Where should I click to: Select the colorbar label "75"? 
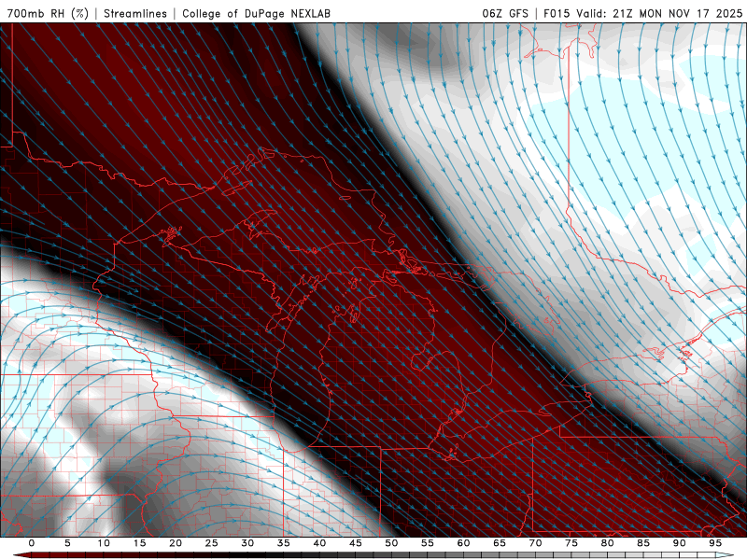pyautogui.click(x=571, y=543)
